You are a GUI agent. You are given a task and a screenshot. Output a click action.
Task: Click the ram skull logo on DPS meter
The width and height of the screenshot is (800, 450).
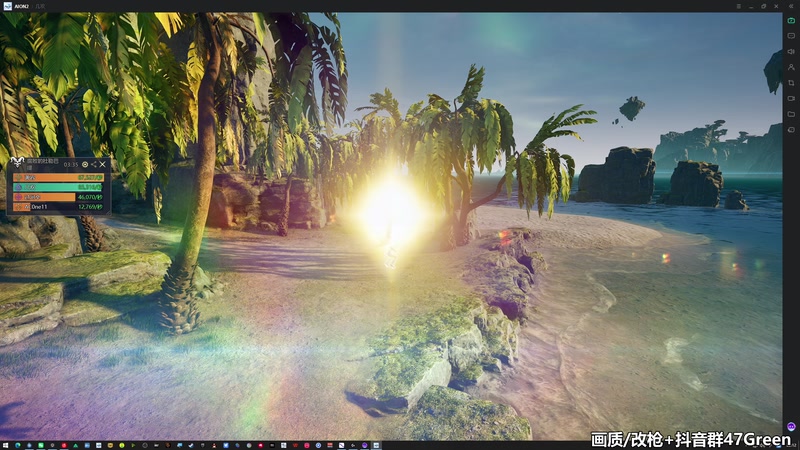pos(17,162)
